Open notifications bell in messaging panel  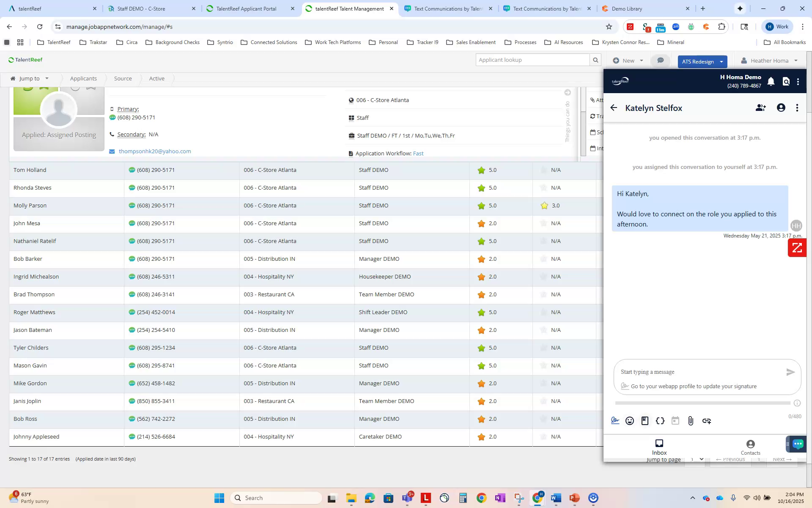pyautogui.click(x=771, y=81)
